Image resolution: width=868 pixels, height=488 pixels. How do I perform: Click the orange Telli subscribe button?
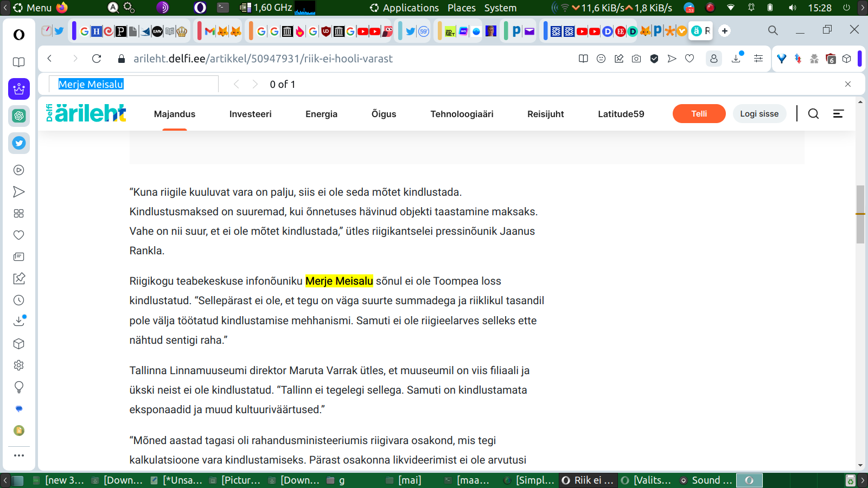[x=699, y=113]
